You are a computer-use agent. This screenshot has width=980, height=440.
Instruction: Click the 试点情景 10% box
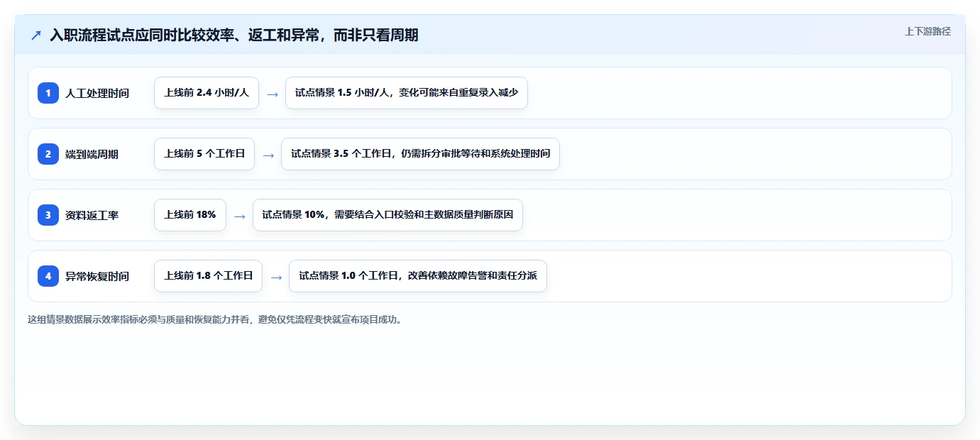click(x=387, y=215)
